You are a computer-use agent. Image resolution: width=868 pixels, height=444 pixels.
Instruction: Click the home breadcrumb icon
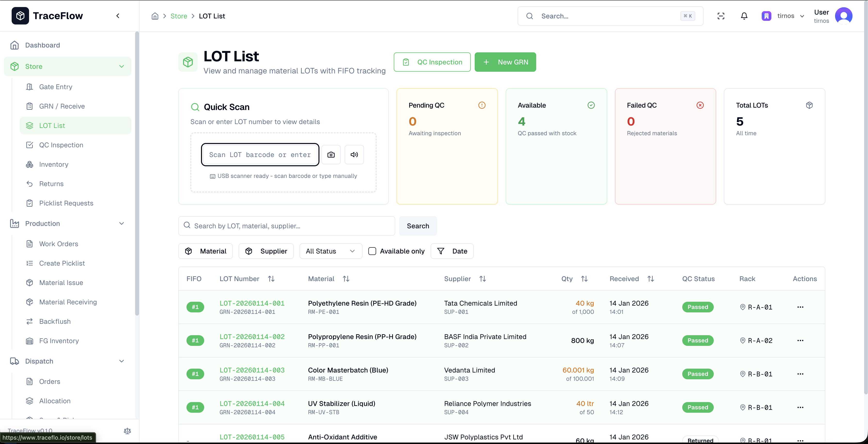(155, 16)
